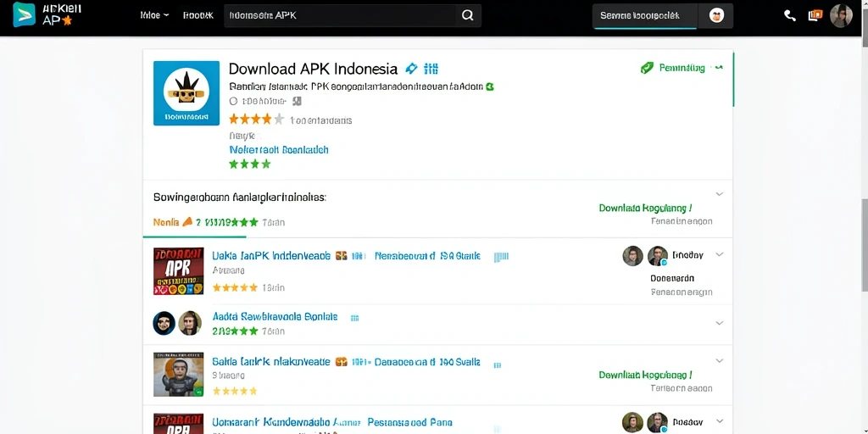Click the orange star rating under the title
This screenshot has width=868, height=434.
256,119
